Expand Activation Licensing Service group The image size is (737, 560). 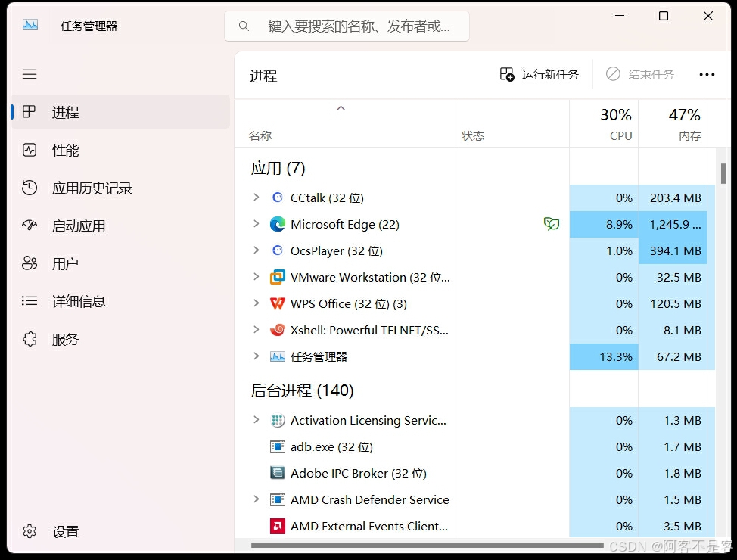pos(257,419)
